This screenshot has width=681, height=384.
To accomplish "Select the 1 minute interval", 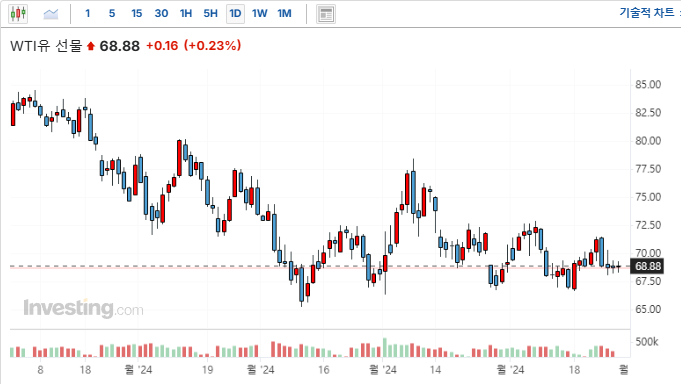I will coord(88,13).
